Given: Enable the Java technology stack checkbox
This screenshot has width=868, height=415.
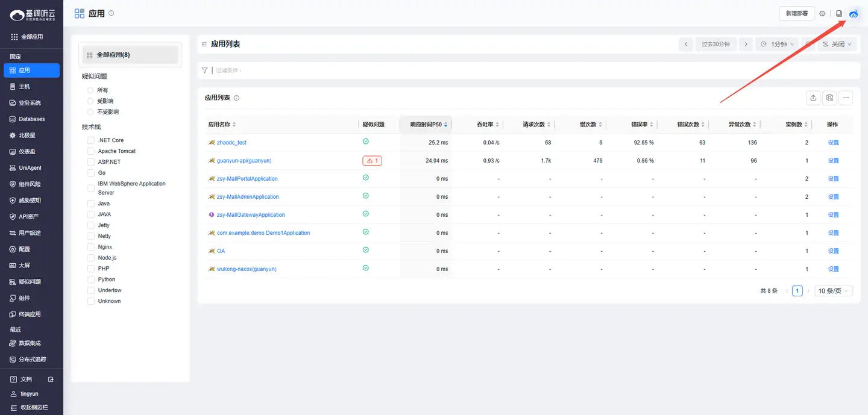Looking at the screenshot, I should [91, 204].
